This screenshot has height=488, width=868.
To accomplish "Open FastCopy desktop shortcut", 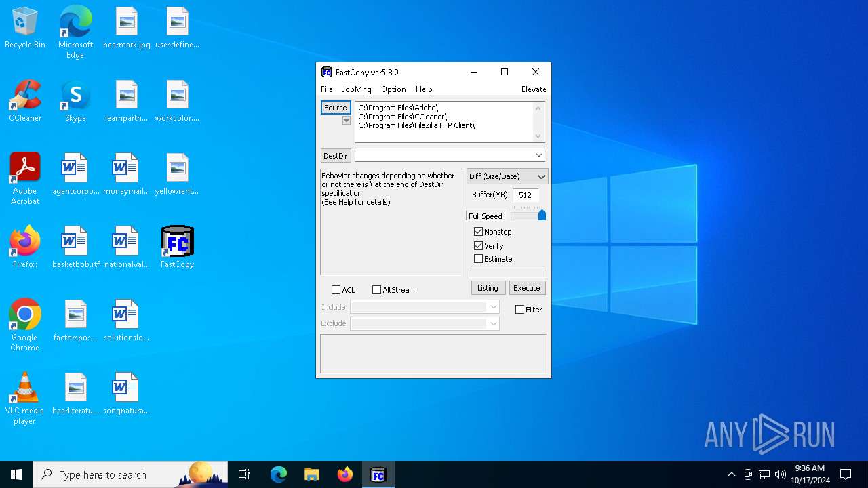I will pyautogui.click(x=177, y=248).
